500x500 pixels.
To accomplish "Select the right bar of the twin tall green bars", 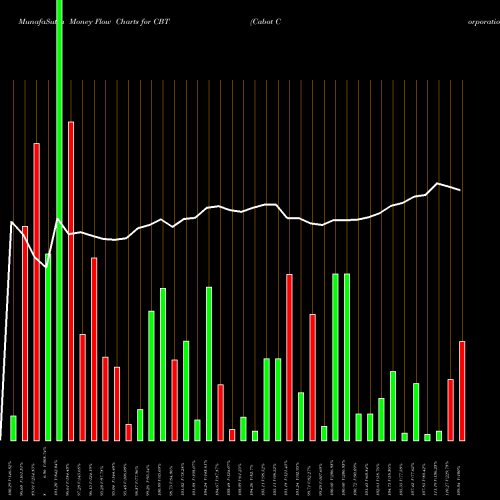I will pyautogui.click(x=347, y=357).
